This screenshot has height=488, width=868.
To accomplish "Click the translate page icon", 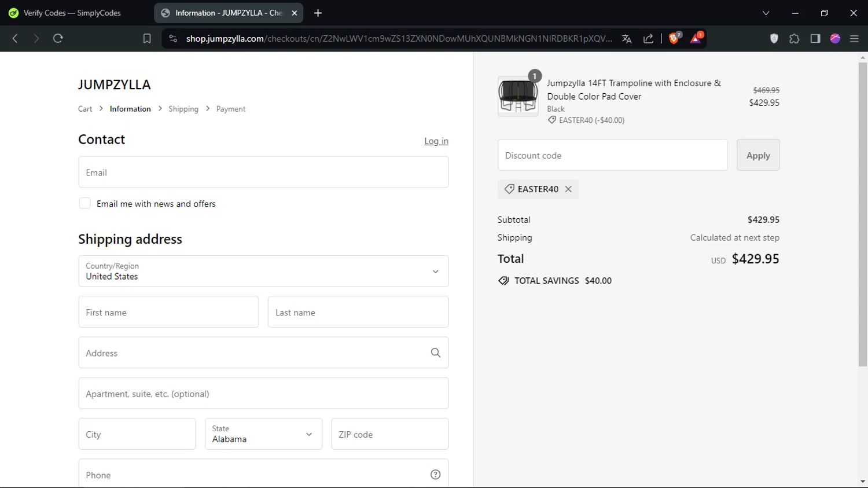I will 627,39.
